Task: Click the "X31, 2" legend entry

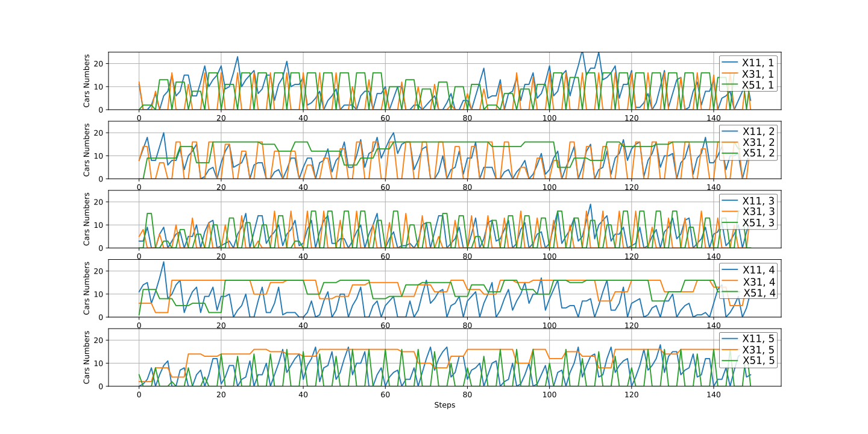Action: (x=758, y=143)
